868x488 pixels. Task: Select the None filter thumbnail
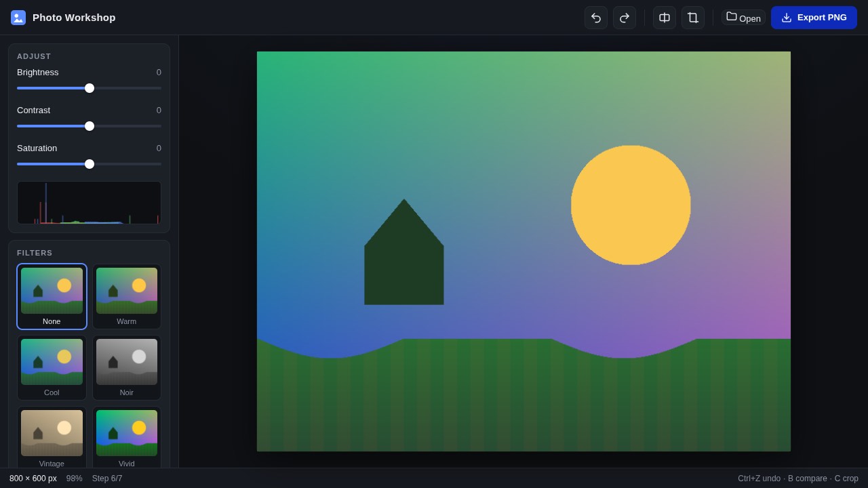[52, 296]
